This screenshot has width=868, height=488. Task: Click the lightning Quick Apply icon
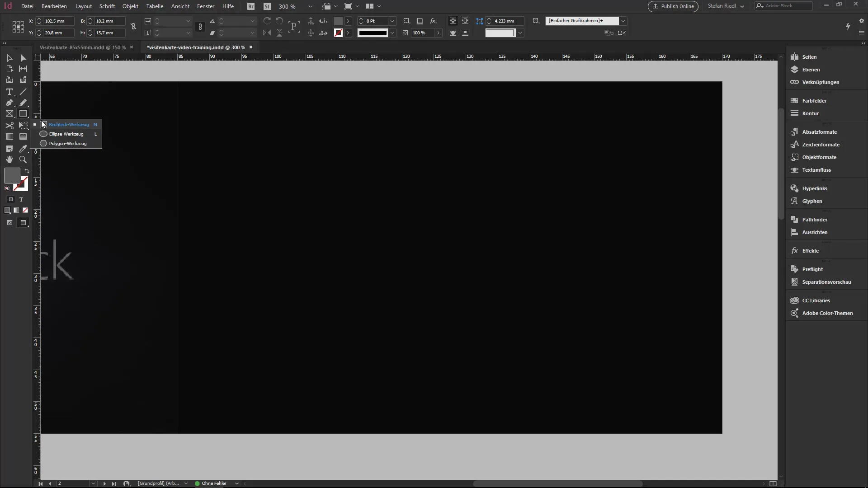pos(848,27)
